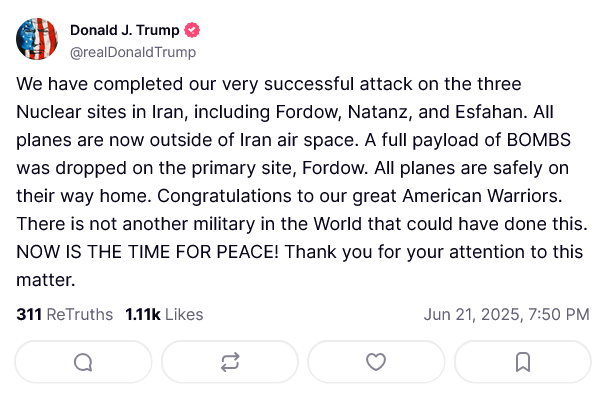Screen dimensions: 606x398
Task: Click the sentence NOW IS THE TIME FOR PEACE!
Action: coord(147,252)
